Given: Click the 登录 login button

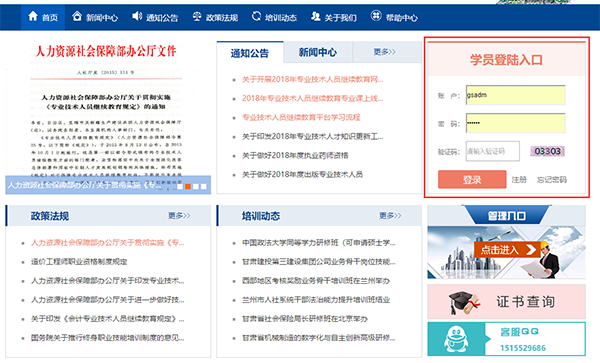Looking at the screenshot, I should click(472, 179).
